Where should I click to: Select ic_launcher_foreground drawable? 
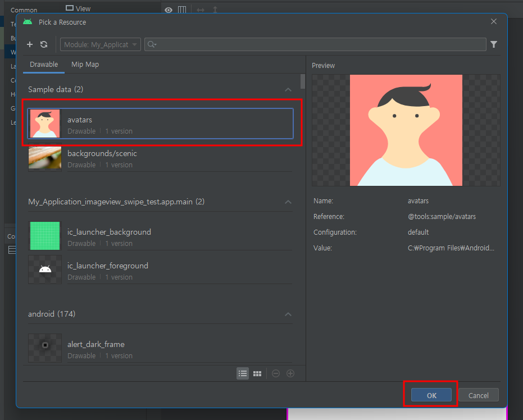tap(161, 270)
